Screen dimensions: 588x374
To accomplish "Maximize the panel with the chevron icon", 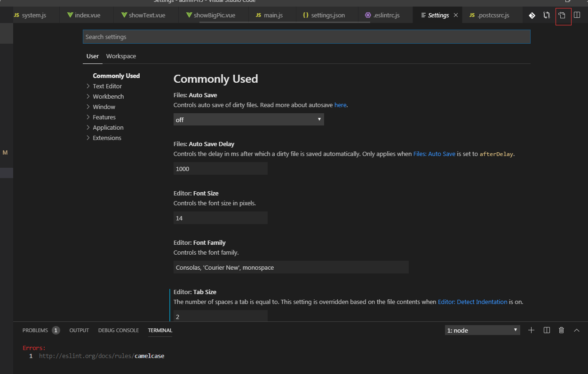I will (x=576, y=330).
